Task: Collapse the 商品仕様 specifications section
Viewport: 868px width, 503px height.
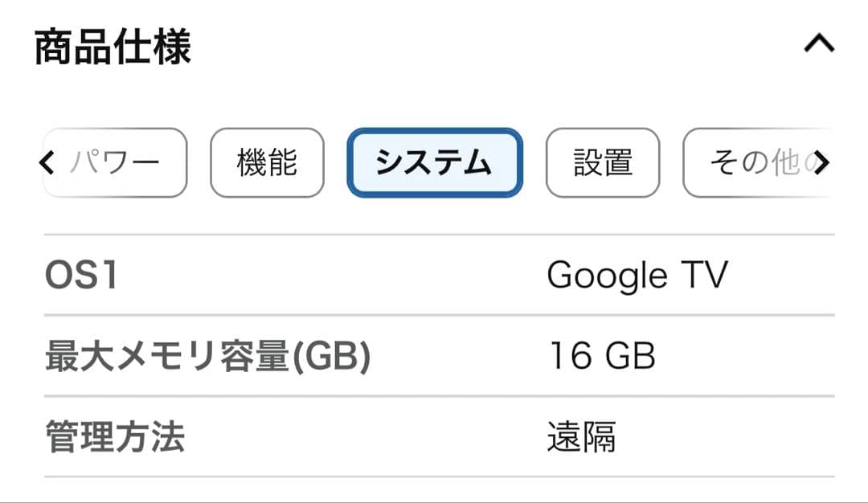Action: click(819, 44)
